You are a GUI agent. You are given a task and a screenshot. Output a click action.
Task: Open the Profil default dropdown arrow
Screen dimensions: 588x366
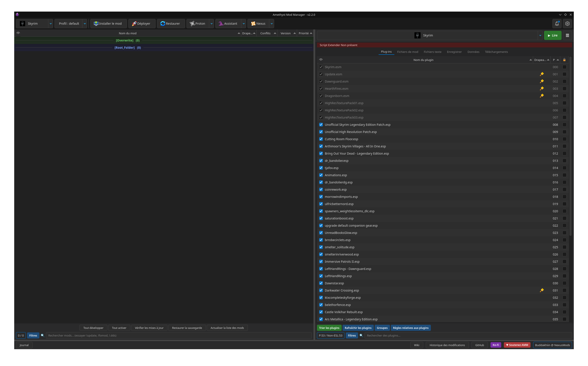[x=85, y=24]
